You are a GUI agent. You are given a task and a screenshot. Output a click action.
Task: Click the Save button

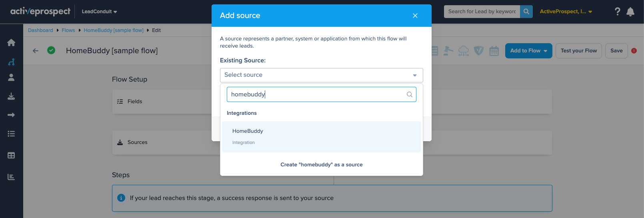tap(616, 51)
